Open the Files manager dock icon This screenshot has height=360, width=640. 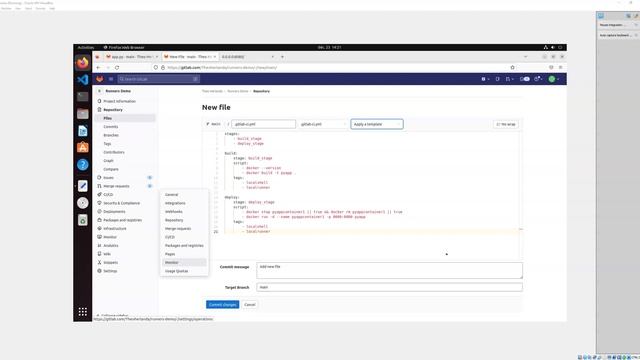click(x=82, y=113)
